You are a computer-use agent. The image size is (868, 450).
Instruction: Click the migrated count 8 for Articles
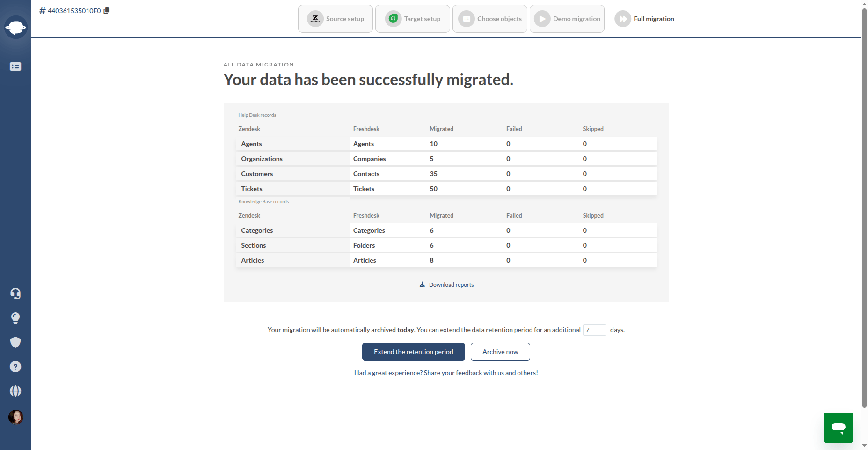pos(432,260)
